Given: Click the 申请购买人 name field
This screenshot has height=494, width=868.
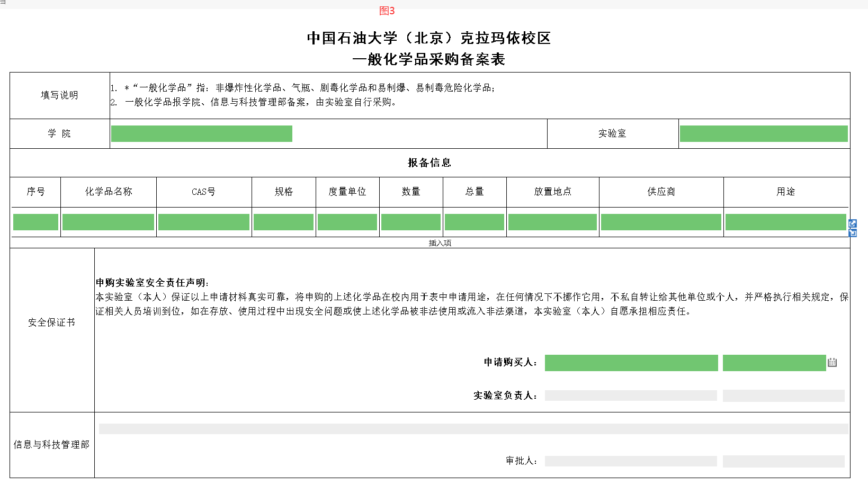Looking at the screenshot, I should (x=631, y=363).
